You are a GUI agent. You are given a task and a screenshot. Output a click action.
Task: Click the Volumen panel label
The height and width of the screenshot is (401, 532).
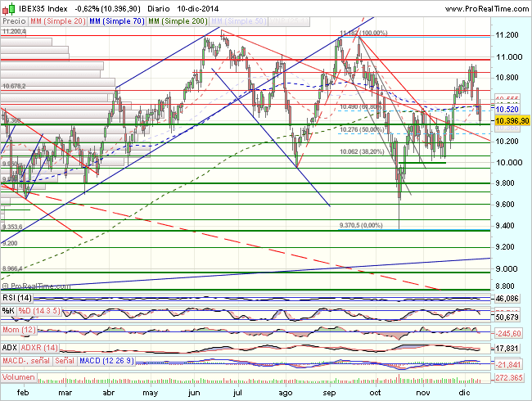click(19, 377)
